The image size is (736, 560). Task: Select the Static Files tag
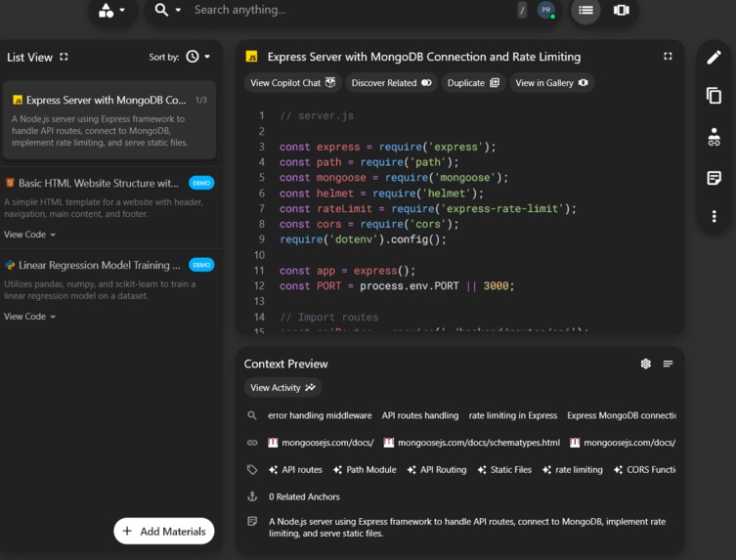(504, 470)
